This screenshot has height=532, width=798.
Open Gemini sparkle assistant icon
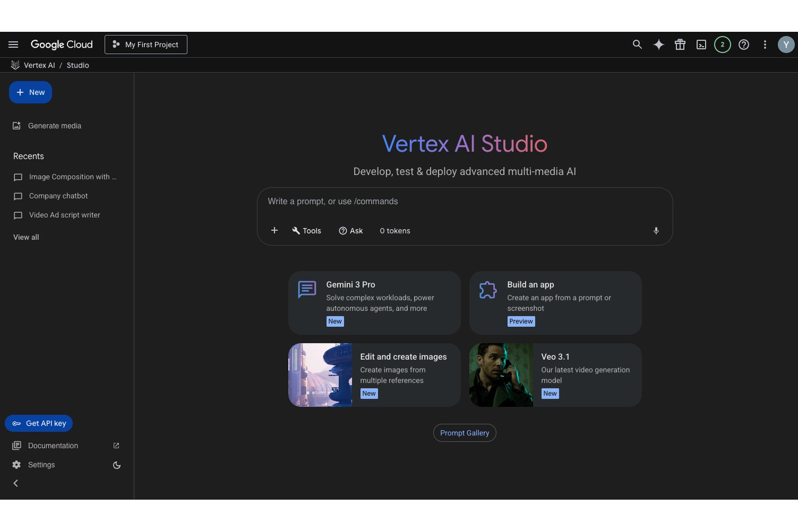[659, 45]
